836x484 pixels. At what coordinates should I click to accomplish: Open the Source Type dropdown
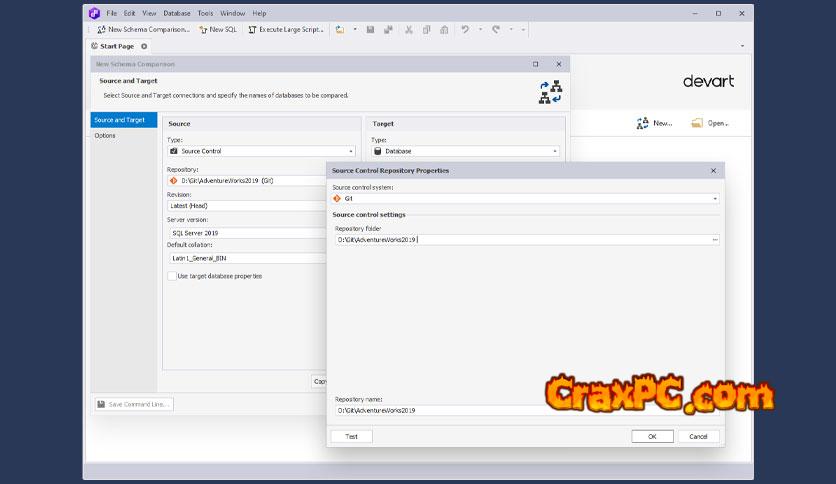click(x=355, y=151)
